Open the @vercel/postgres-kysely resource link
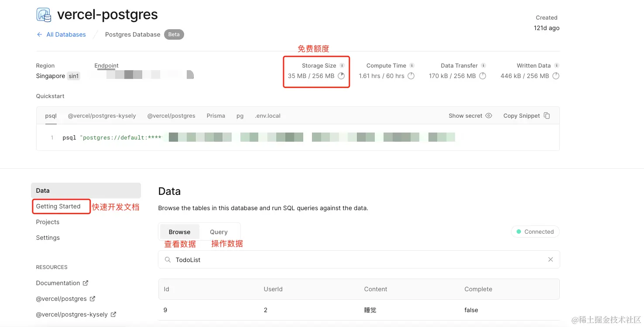The width and height of the screenshot is (644, 327). click(76, 314)
